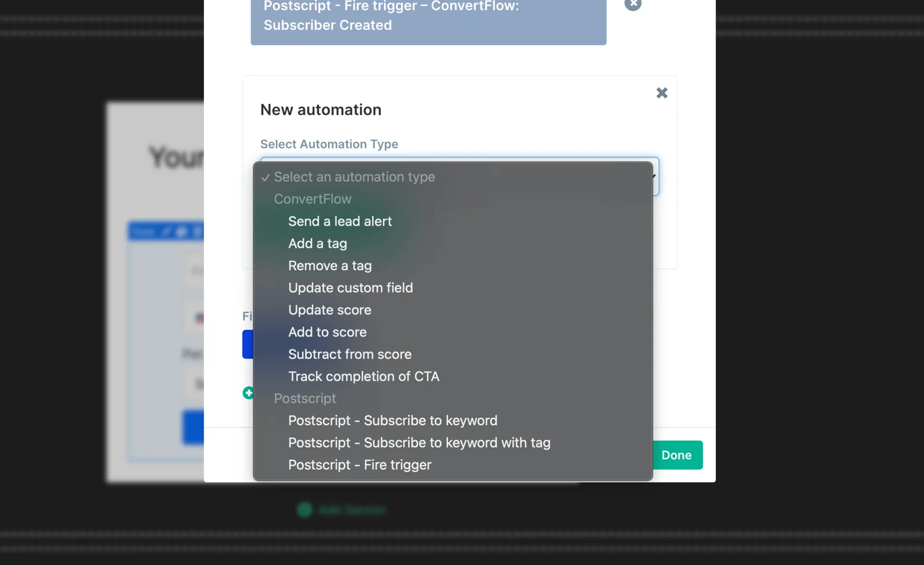Viewport: 924px width, 565px height.
Task: Select 'Remove a tag' option
Action: point(453,266)
